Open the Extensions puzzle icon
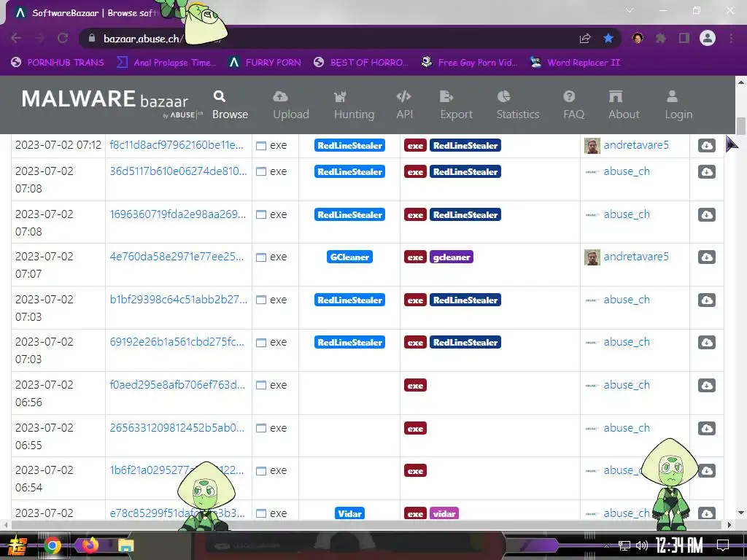The width and height of the screenshot is (747, 560). tap(661, 38)
